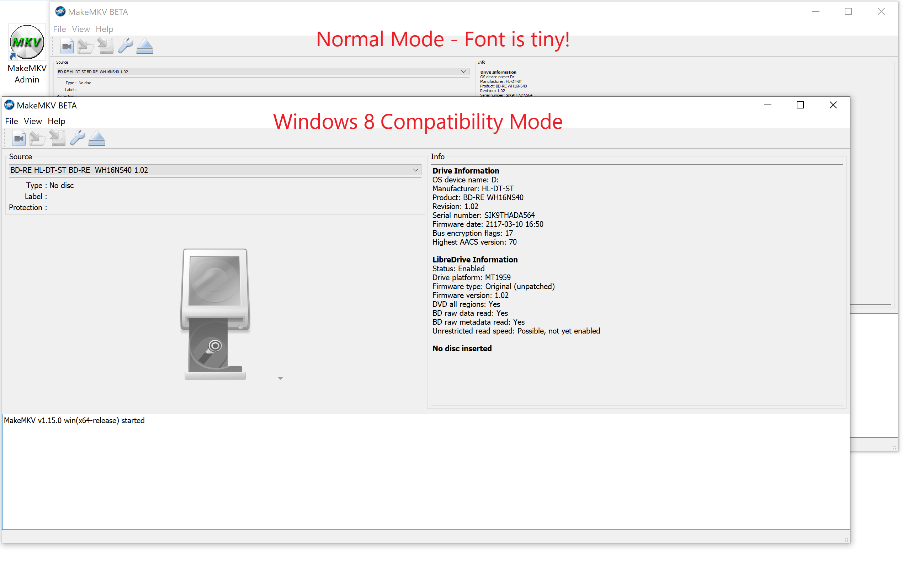924x586 pixels.
Task: Click Eject icon in background window toolbar
Action: point(145,46)
